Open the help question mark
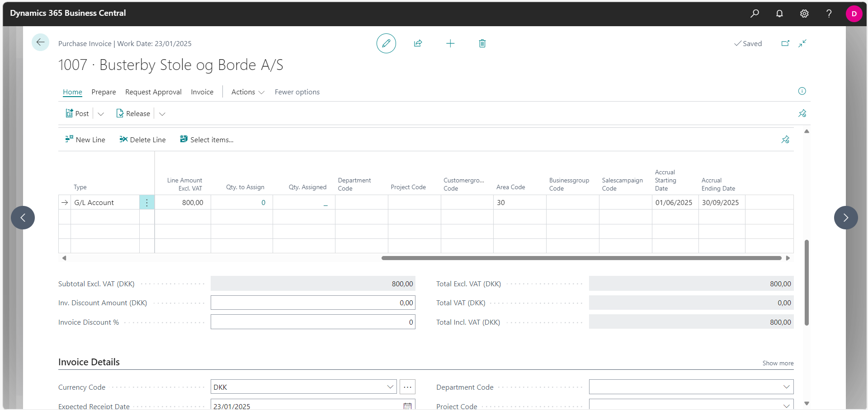This screenshot has height=410, width=868. [829, 14]
